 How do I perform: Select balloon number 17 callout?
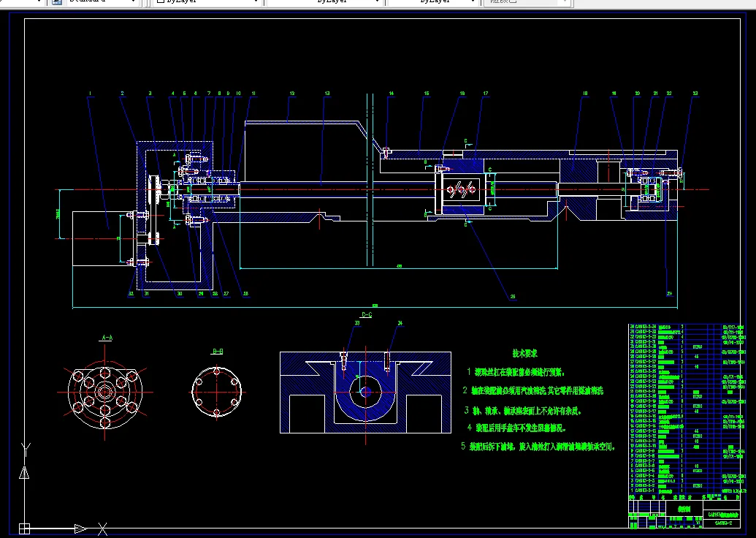(x=486, y=94)
